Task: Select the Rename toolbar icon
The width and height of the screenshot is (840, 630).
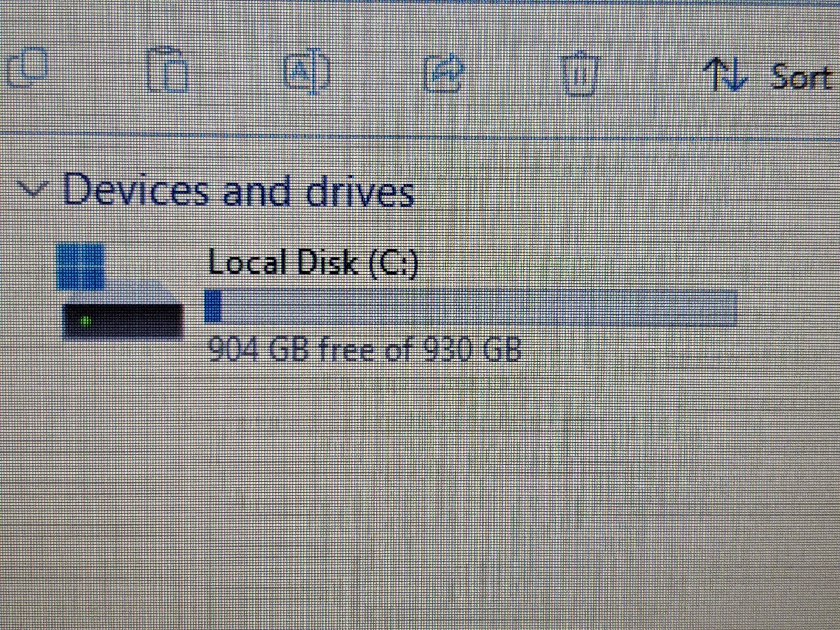Action: coord(307,71)
